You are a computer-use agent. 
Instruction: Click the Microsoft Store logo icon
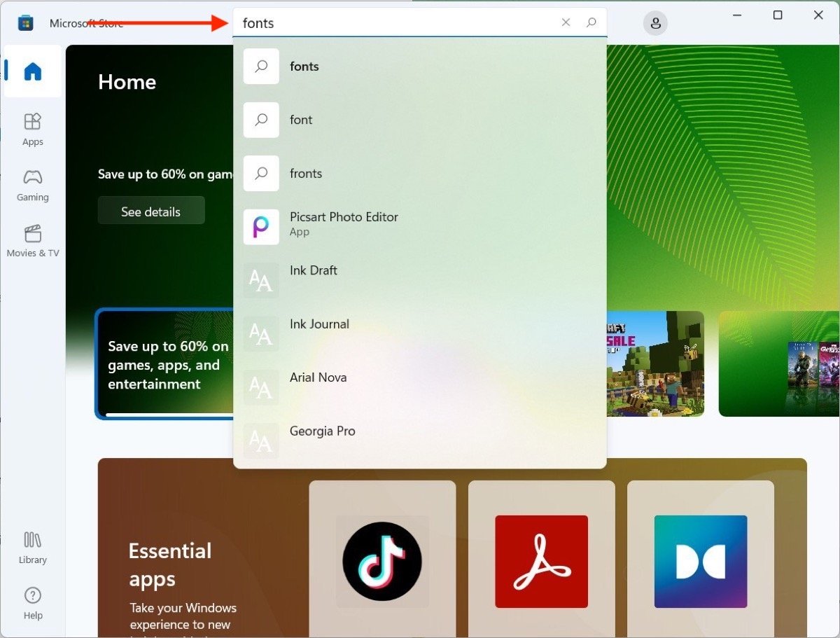click(26, 23)
